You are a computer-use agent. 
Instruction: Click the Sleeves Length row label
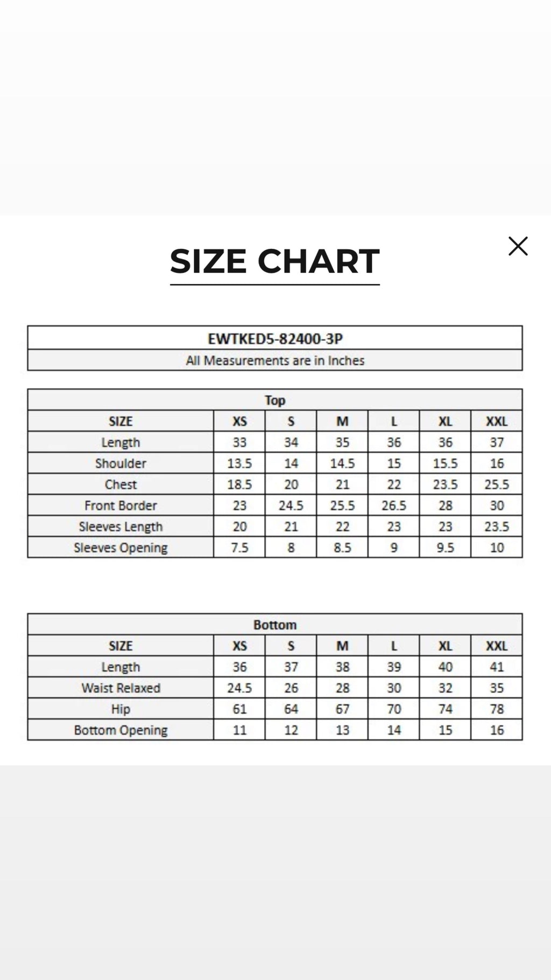point(121,527)
